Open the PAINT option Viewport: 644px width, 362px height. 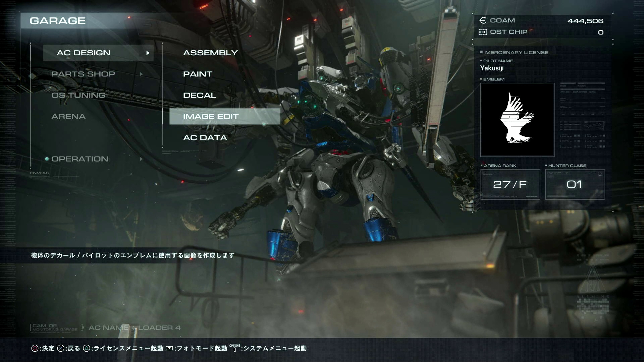pyautogui.click(x=198, y=74)
